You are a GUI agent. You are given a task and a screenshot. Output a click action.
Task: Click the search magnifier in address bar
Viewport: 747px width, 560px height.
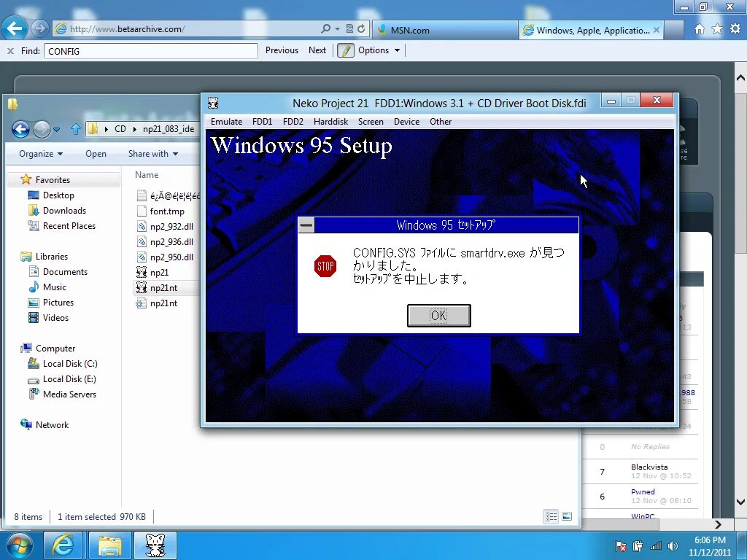point(326,29)
